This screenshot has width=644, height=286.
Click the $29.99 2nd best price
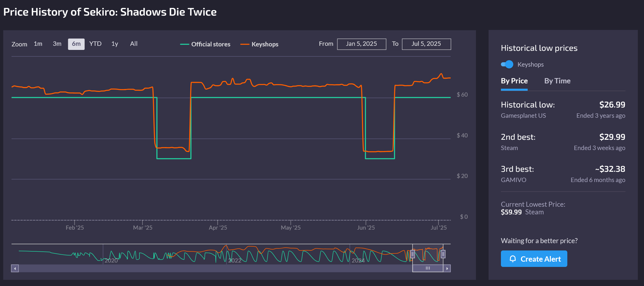pyautogui.click(x=612, y=137)
